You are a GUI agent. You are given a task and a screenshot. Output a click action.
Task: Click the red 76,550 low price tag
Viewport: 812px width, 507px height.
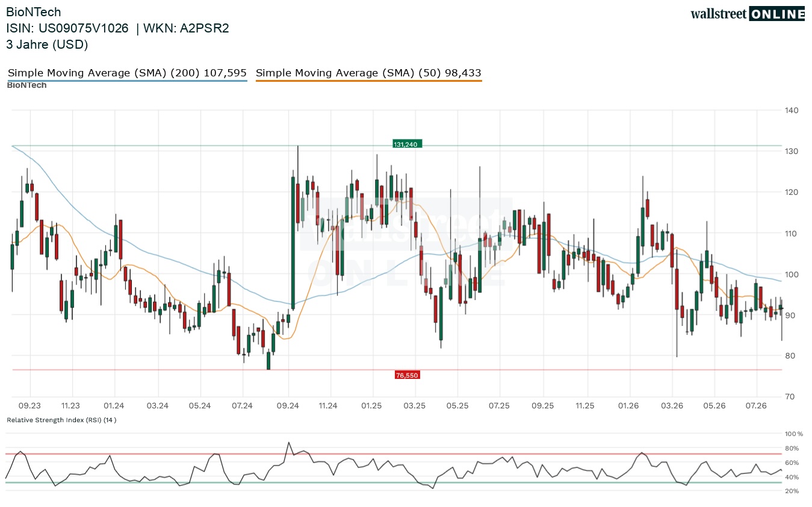tap(407, 375)
